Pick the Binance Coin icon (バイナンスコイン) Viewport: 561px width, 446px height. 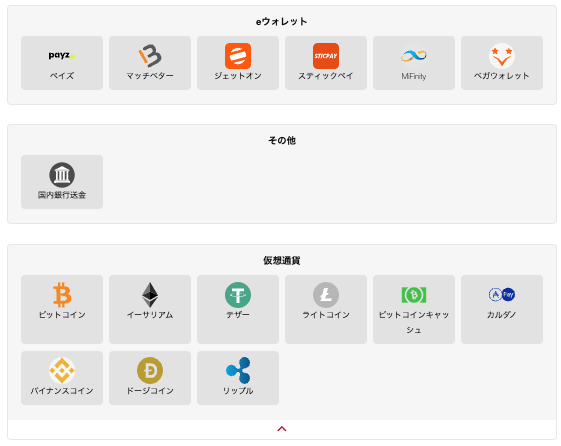click(62, 371)
